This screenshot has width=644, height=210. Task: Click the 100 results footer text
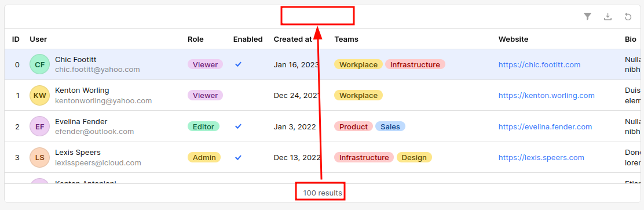point(323,193)
